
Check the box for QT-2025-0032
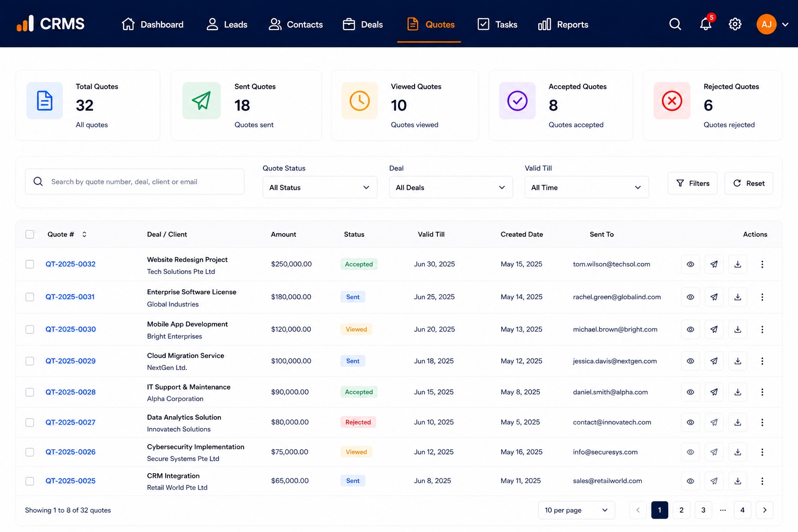[x=30, y=264]
